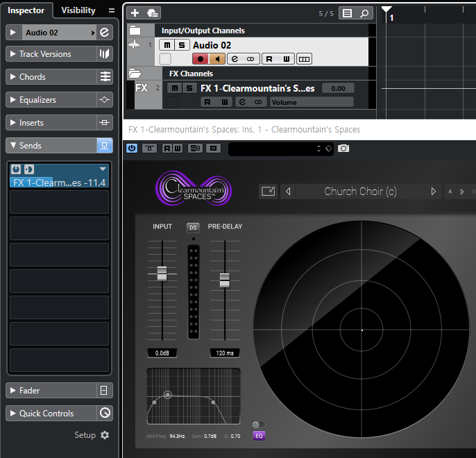Collapse the Sends section

[12, 145]
